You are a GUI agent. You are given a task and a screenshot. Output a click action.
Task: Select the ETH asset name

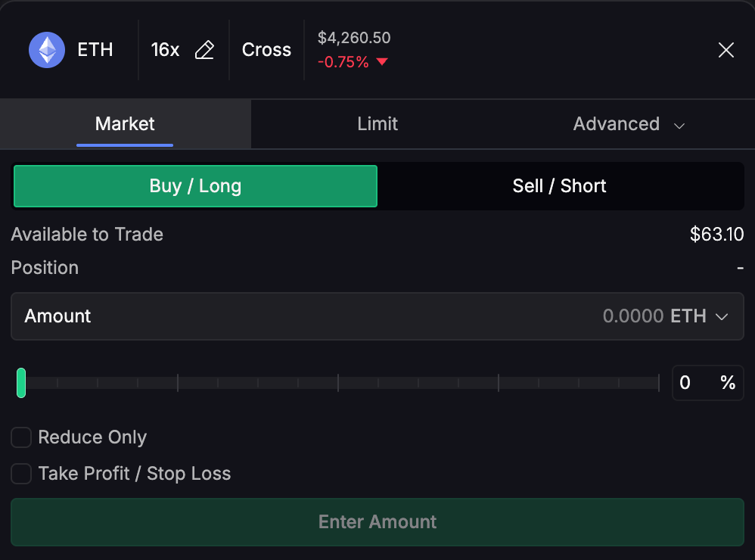[x=95, y=50]
